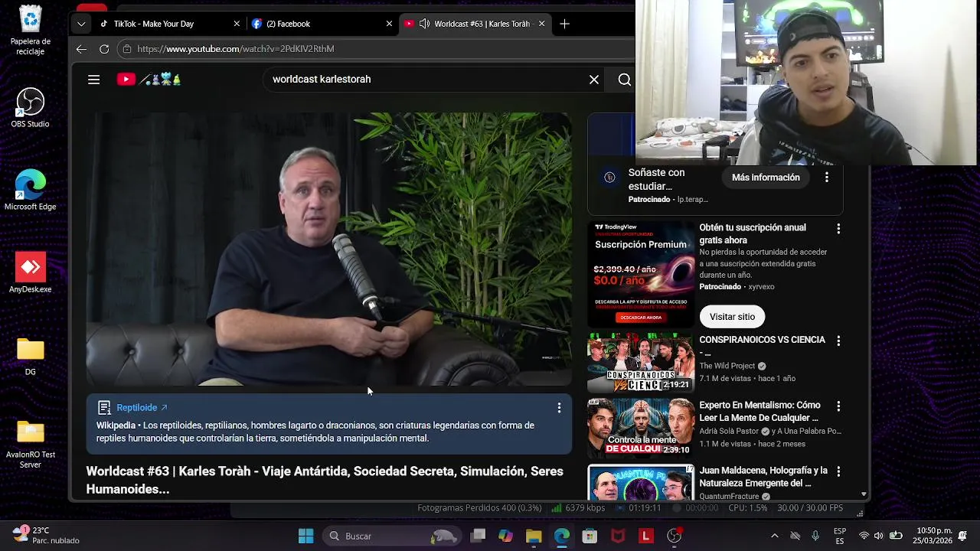Select AnyDesk.exe desktop icon
Image resolution: width=980 pixels, height=551 pixels.
31,273
